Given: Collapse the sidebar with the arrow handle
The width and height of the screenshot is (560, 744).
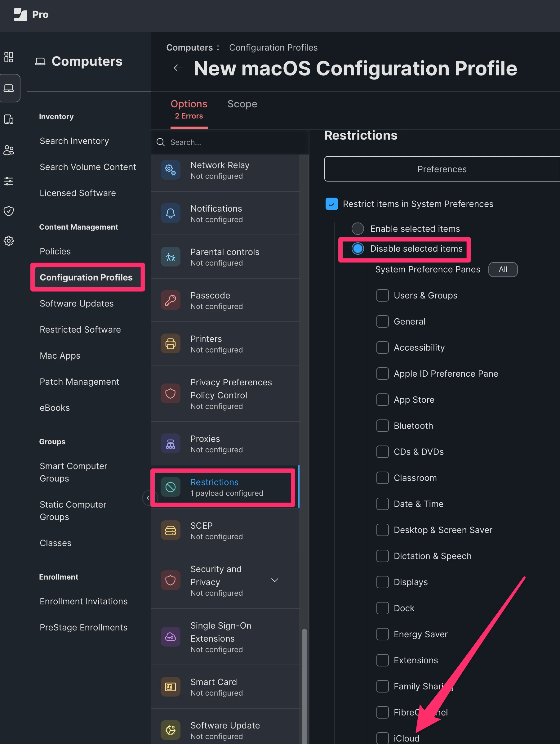Looking at the screenshot, I should click(x=148, y=498).
